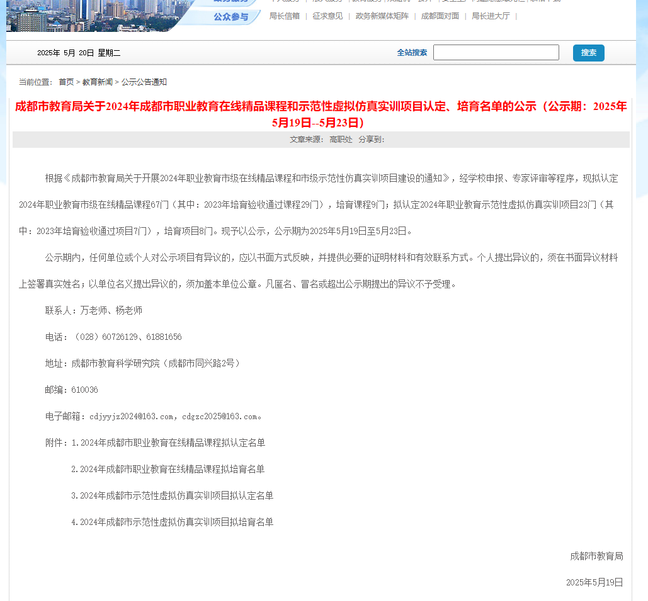Image resolution: width=648 pixels, height=601 pixels.
Task: Click the closing date 2025年5月19日
Action: 594,582
